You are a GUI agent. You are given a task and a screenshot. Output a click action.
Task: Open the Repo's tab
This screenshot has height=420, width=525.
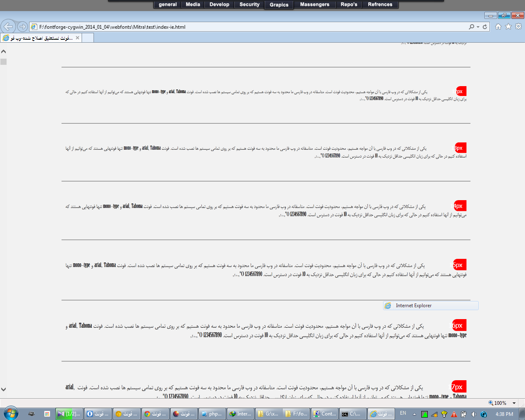349,5
